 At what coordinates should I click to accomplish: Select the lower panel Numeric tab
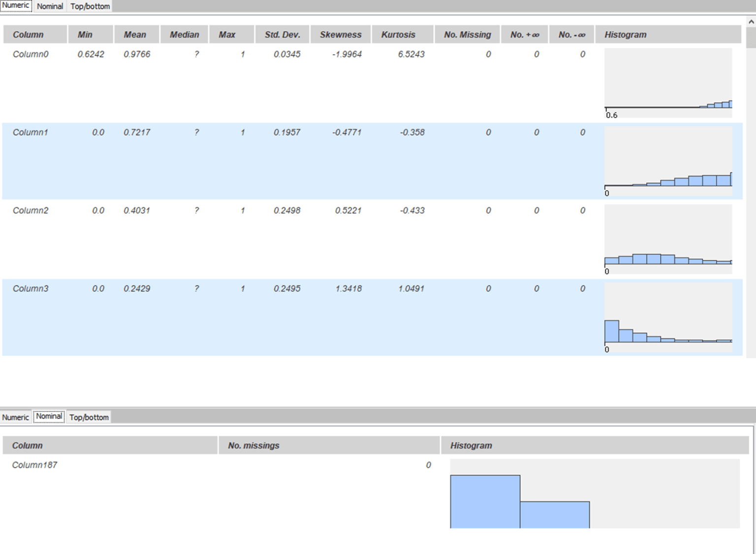click(x=16, y=417)
